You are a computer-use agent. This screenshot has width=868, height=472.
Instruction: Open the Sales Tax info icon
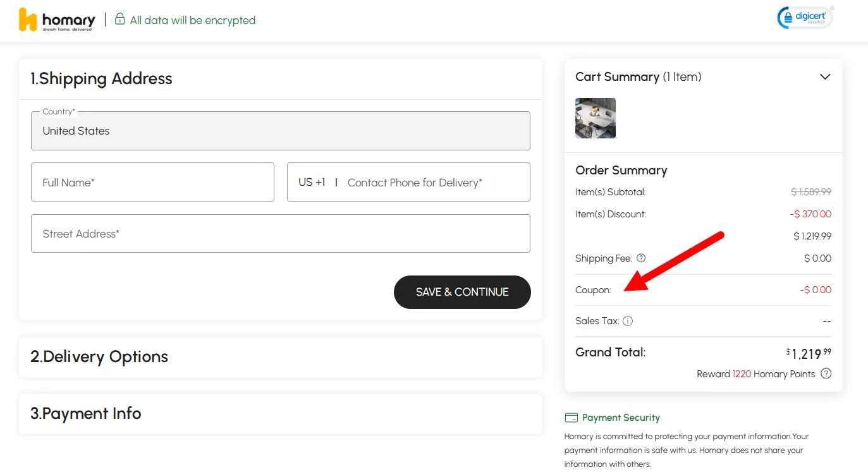(628, 321)
